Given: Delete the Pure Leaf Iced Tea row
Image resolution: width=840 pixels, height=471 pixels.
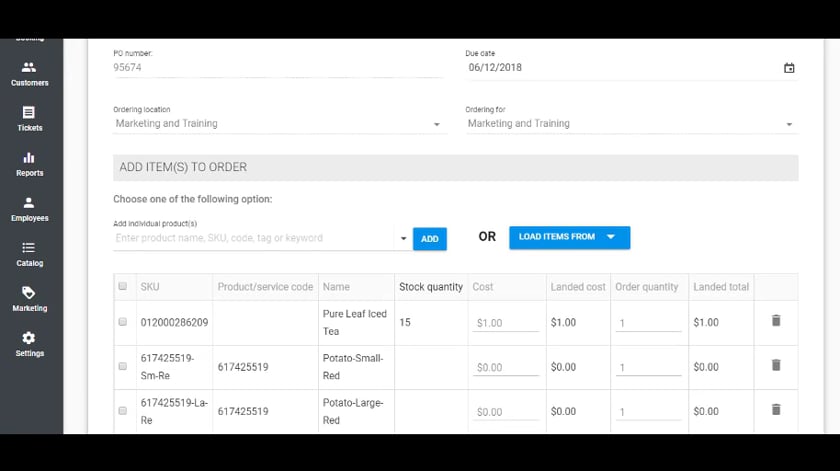Looking at the screenshot, I should click(776, 320).
